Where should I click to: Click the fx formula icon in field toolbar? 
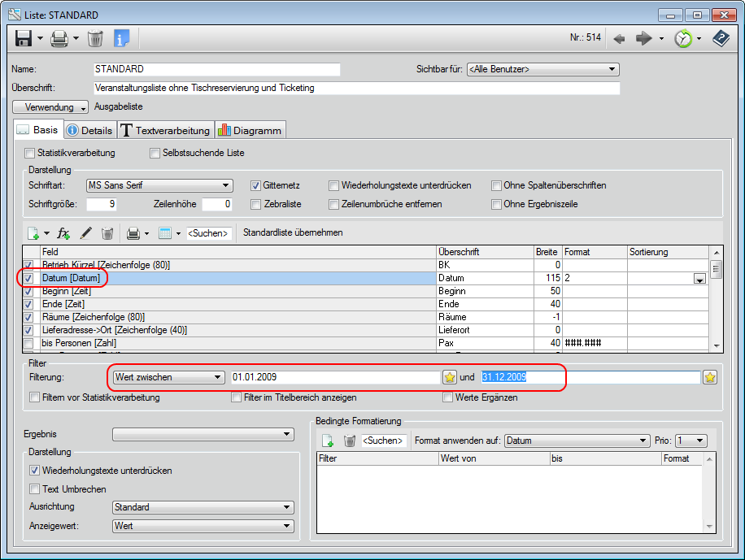coord(63,233)
